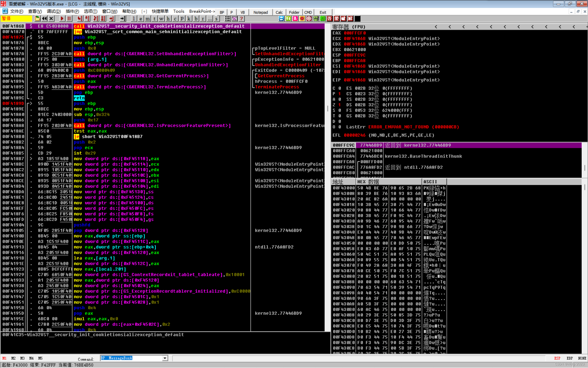This screenshot has width=588, height=368.
Task: Open the Breakpoints window with the 'b' button
Action: 196,18
